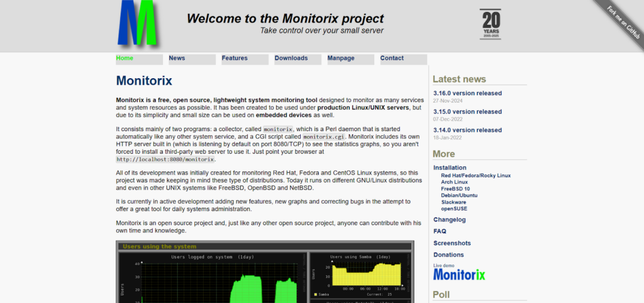The height and width of the screenshot is (303, 644).
Task: Click the More sidebar heading
Action: pos(443,154)
